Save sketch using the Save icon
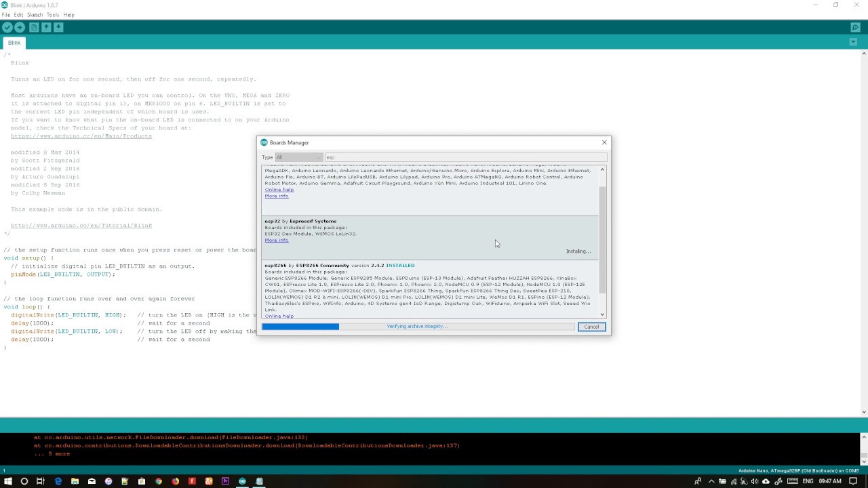The width and height of the screenshot is (868, 488). [x=58, y=27]
